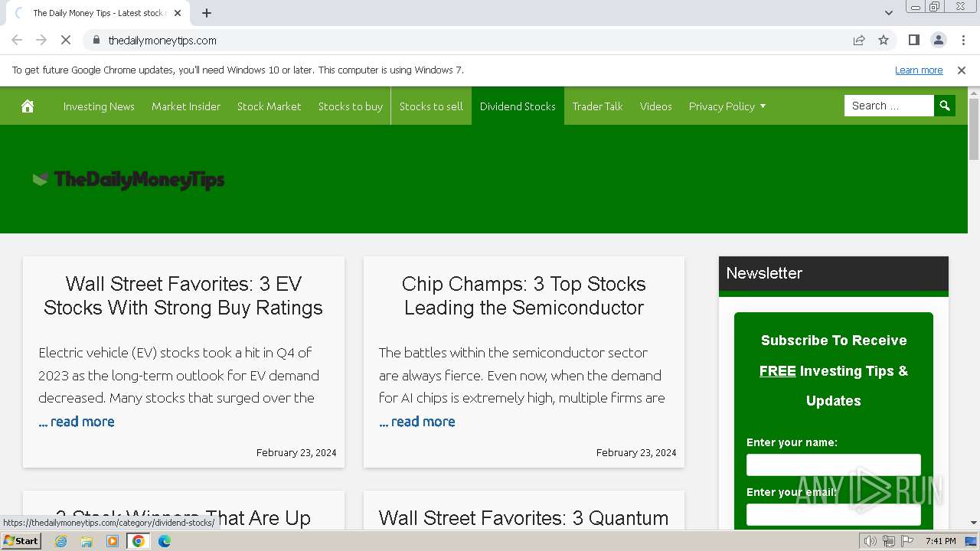
Task: Dismiss the Chrome update notice
Action: (x=962, y=70)
